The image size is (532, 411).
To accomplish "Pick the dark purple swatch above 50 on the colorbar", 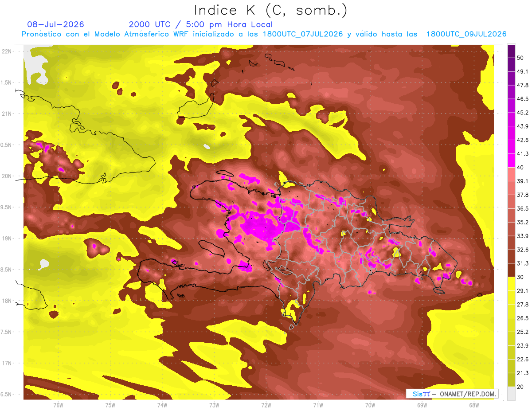I will [x=511, y=51].
